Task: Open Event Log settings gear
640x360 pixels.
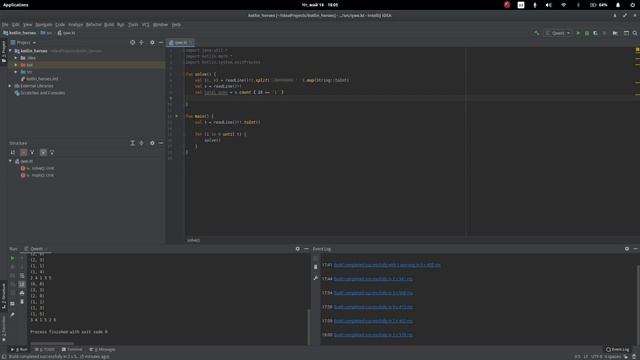Action: coord(627,249)
